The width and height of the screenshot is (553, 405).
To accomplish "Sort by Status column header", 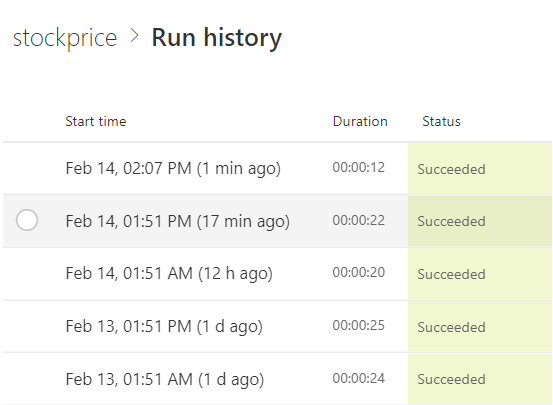I will pyautogui.click(x=442, y=121).
